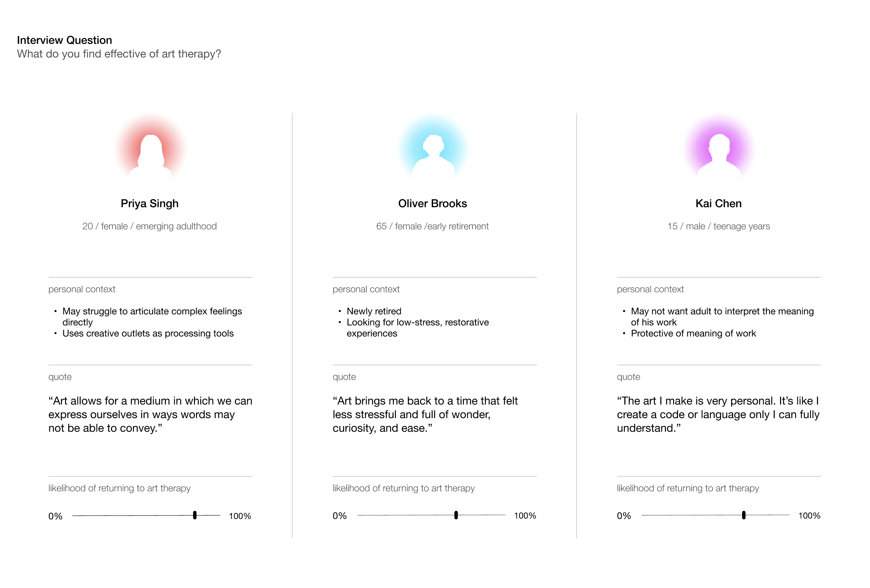Click the 100% label on Kai's slider
Screen dimensions: 870x588
pos(809,516)
